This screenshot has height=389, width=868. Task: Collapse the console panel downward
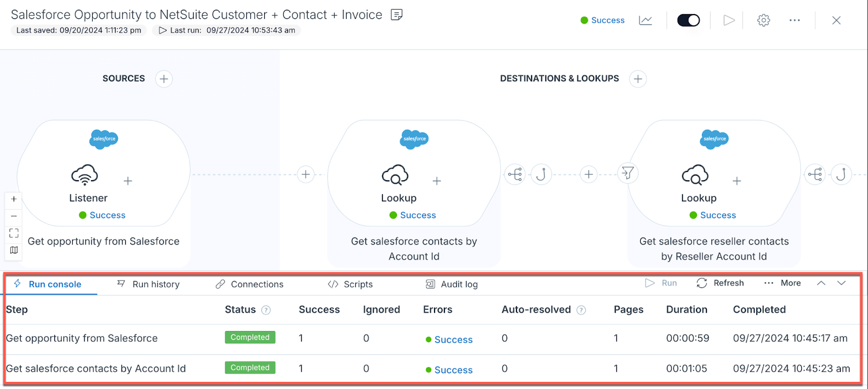point(841,283)
